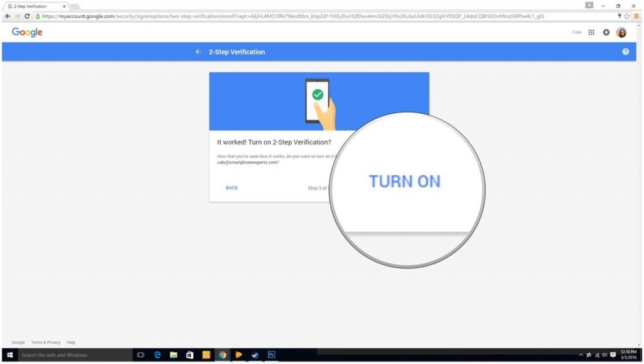Screen dimensions: 644x364
Task: Open the yellow sticky note taskbar app
Action: pyautogui.click(x=206, y=355)
